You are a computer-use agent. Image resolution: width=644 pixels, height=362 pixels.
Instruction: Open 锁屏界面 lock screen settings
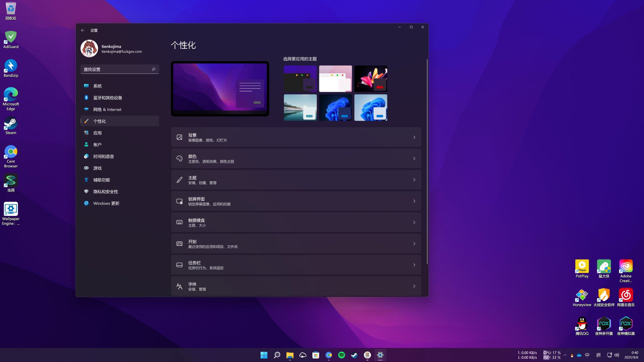tap(296, 201)
